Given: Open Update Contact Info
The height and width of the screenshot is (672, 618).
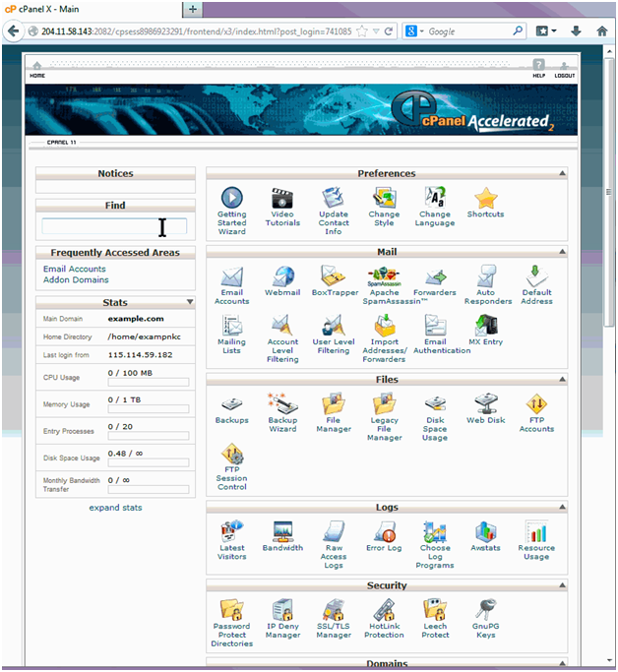Looking at the screenshot, I should click(334, 211).
